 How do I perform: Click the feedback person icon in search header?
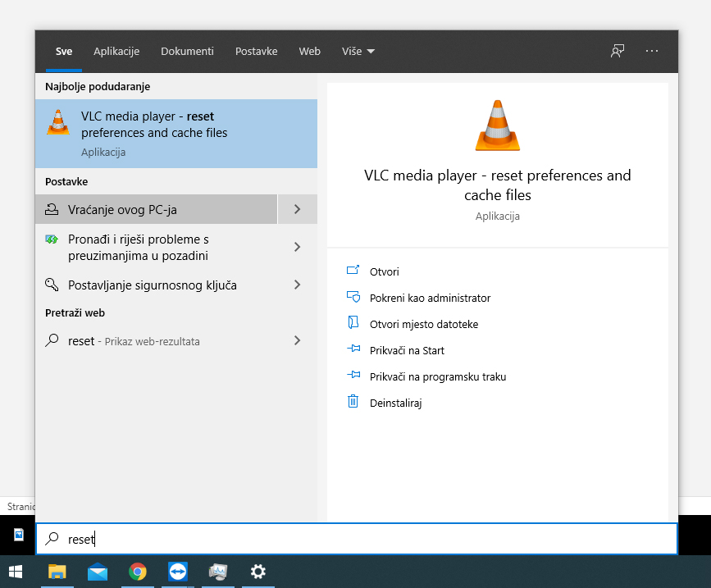coord(618,51)
